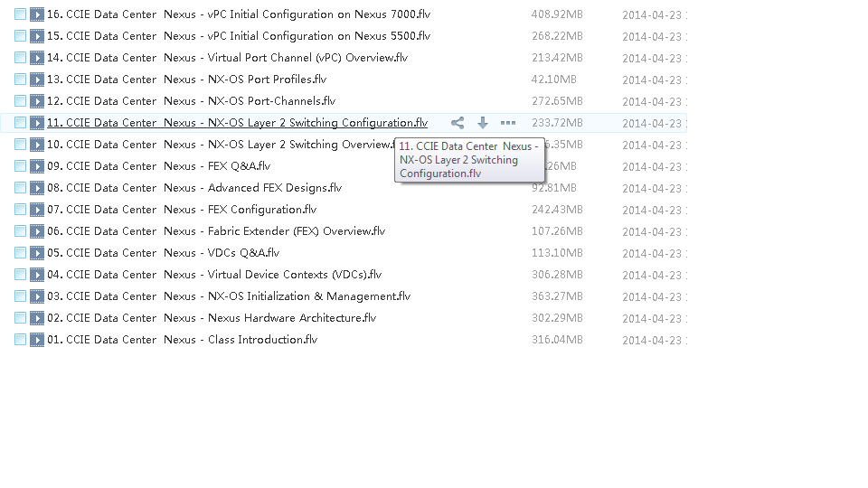Click video icon of 03. NX-OS Initialization file
868x488 pixels.
pos(37,296)
